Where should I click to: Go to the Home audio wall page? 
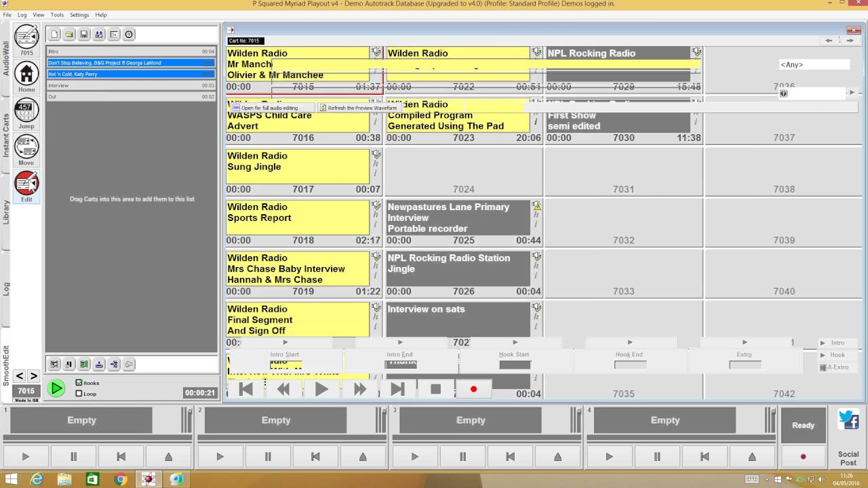[26, 77]
